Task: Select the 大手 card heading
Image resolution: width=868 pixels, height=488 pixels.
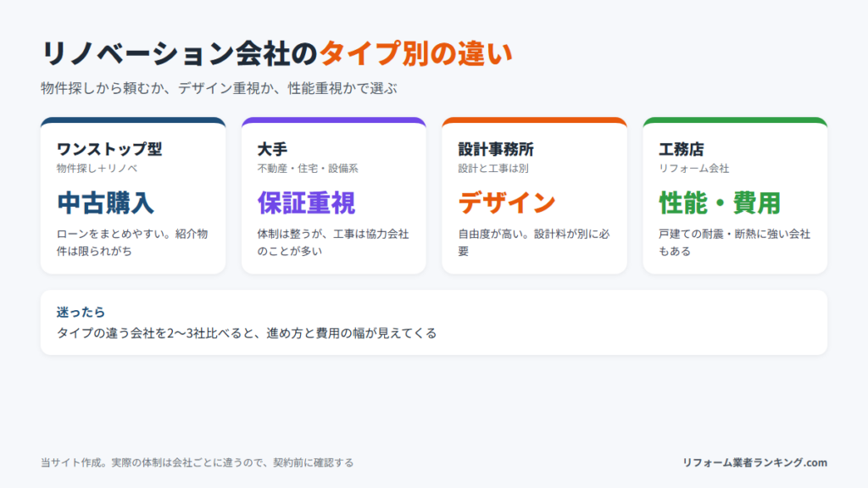Action: pyautogui.click(x=272, y=149)
